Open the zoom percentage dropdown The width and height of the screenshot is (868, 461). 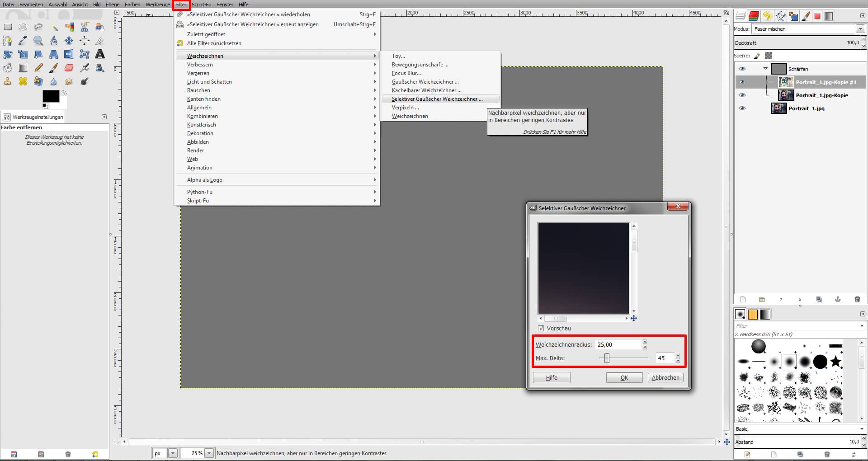[x=209, y=453]
